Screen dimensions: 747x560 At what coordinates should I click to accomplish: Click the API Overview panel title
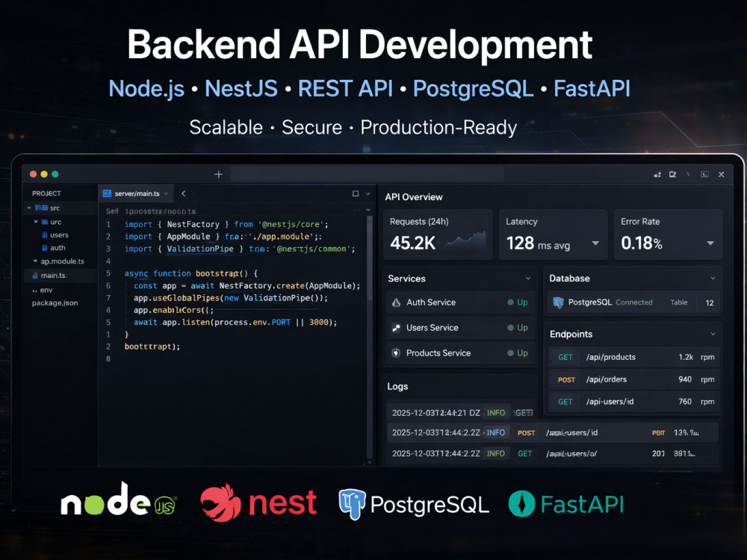[x=414, y=197]
